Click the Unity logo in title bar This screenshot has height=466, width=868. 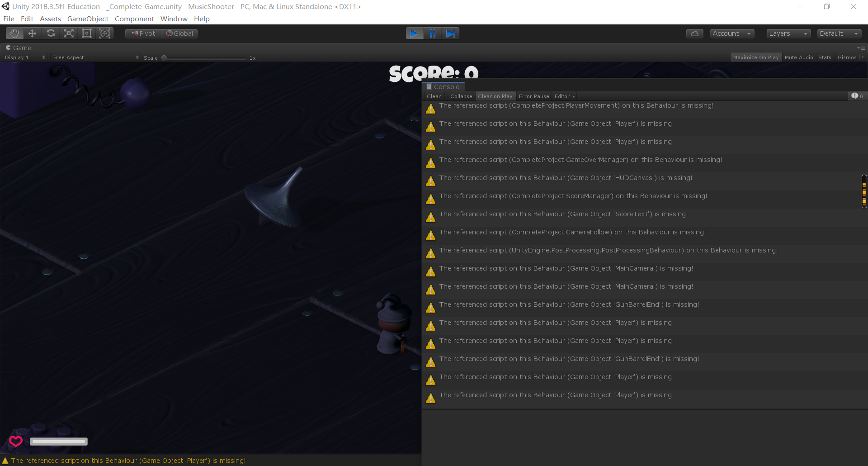click(5, 6)
